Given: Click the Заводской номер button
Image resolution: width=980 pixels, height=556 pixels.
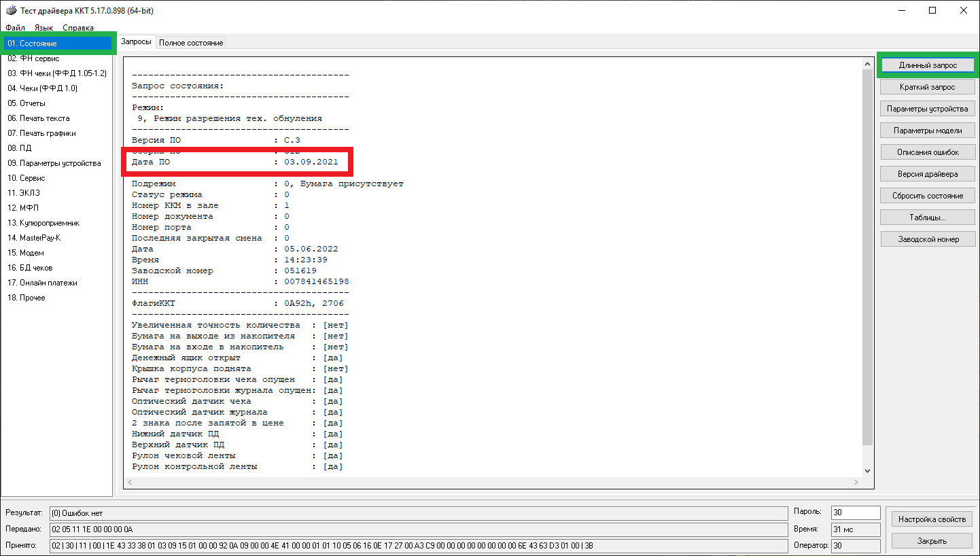Looking at the screenshot, I should coord(928,239).
